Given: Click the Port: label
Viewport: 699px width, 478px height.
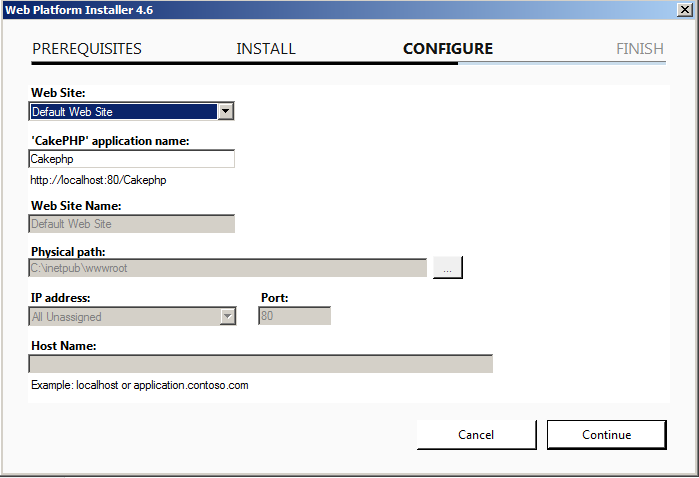Looking at the screenshot, I should 274,298.
